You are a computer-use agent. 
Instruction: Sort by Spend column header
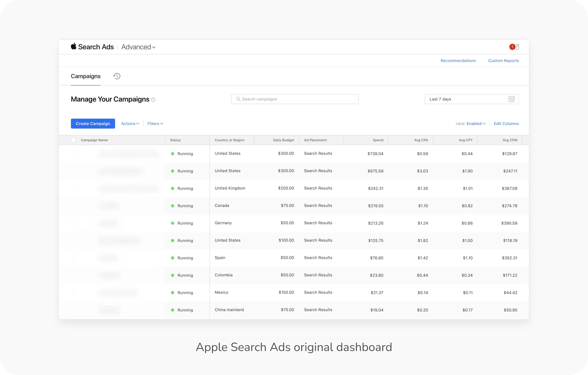(378, 140)
